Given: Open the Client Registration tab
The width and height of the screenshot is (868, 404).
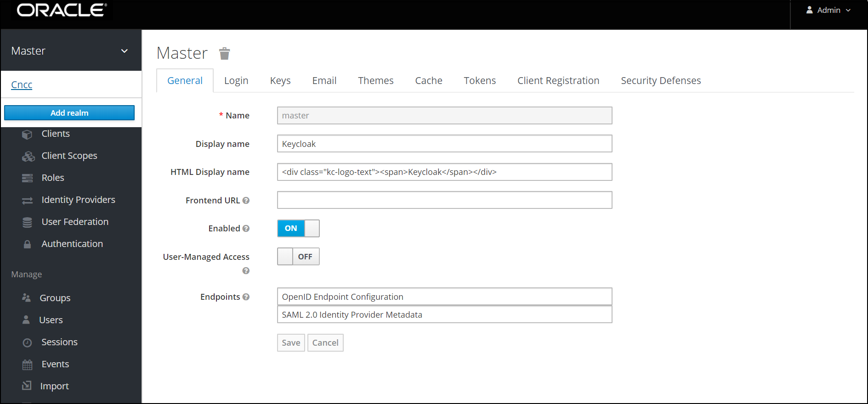Looking at the screenshot, I should (x=558, y=81).
